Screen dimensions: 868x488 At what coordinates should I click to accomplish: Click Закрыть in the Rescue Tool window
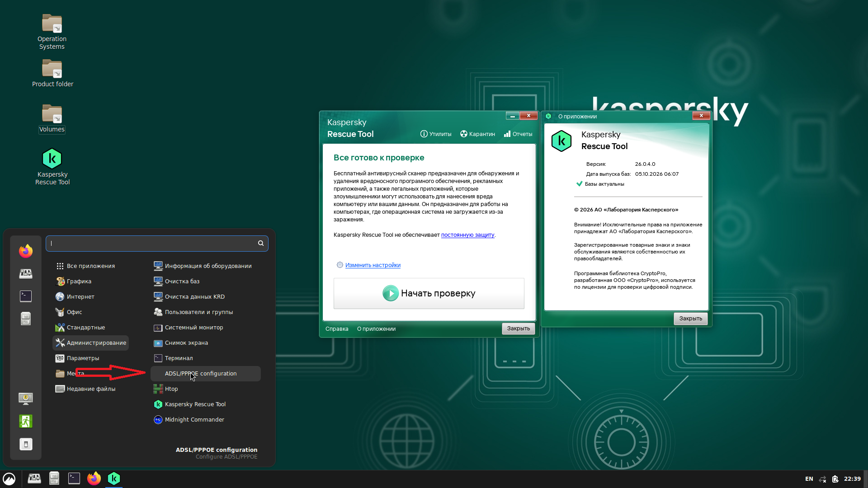point(518,328)
